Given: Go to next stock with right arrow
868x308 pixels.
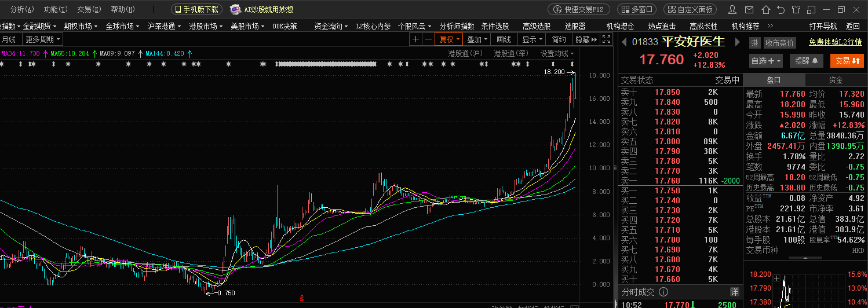Looking at the screenshot, I should [x=738, y=42].
